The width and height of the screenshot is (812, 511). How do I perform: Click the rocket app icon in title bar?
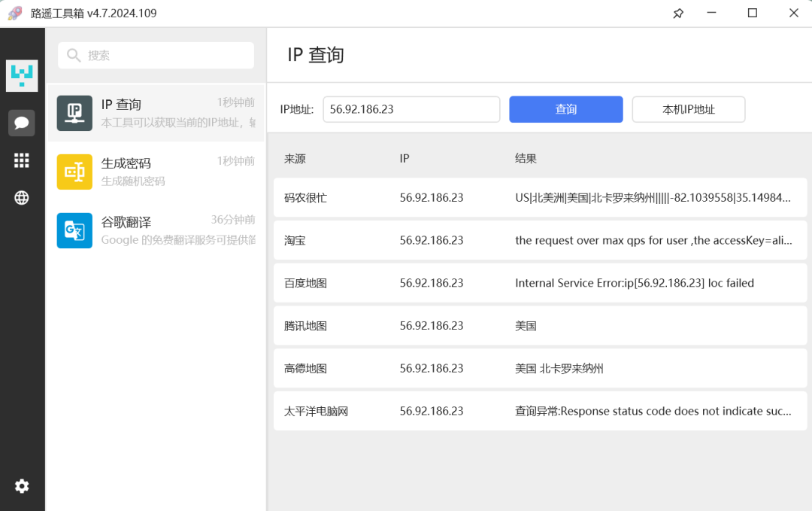tap(15, 13)
